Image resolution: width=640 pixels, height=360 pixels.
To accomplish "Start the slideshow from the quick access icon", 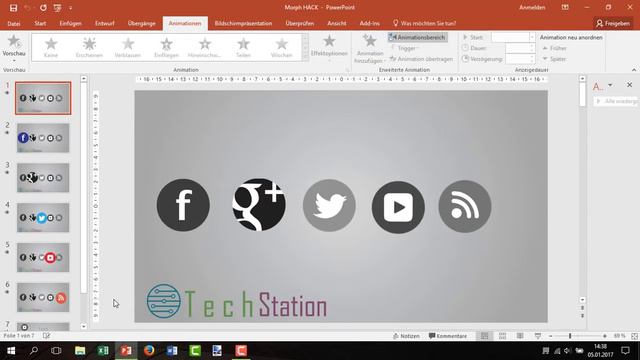I will 58,8.
